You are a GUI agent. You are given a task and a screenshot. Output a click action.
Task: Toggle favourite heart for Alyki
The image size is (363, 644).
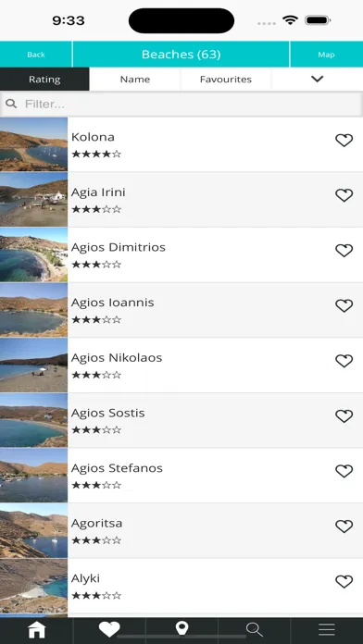[x=344, y=582]
